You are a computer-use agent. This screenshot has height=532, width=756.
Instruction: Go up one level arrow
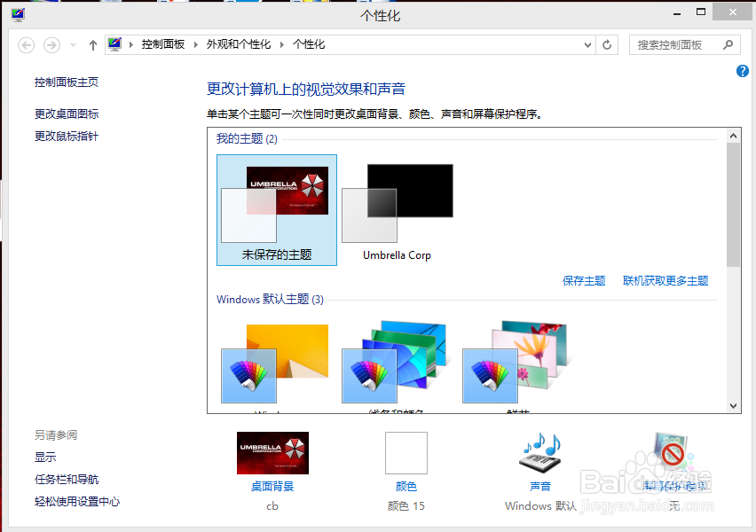point(93,45)
